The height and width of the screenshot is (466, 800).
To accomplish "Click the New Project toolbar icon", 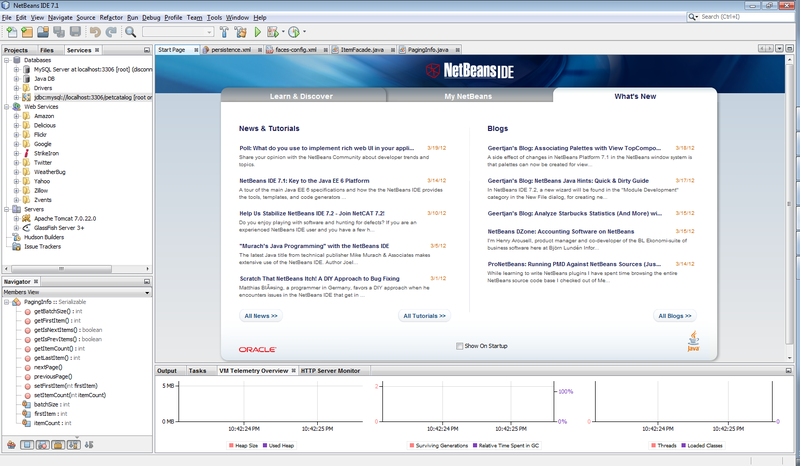I will pos(27,32).
